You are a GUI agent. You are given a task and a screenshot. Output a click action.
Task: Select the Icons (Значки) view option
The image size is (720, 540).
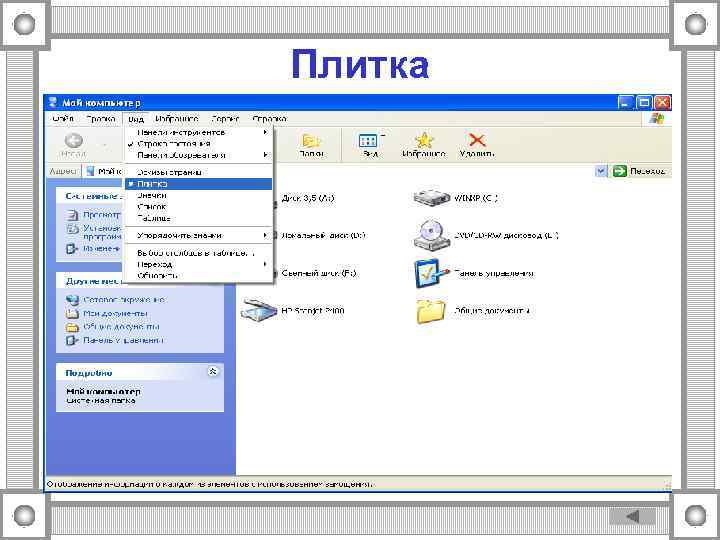pyautogui.click(x=198, y=195)
